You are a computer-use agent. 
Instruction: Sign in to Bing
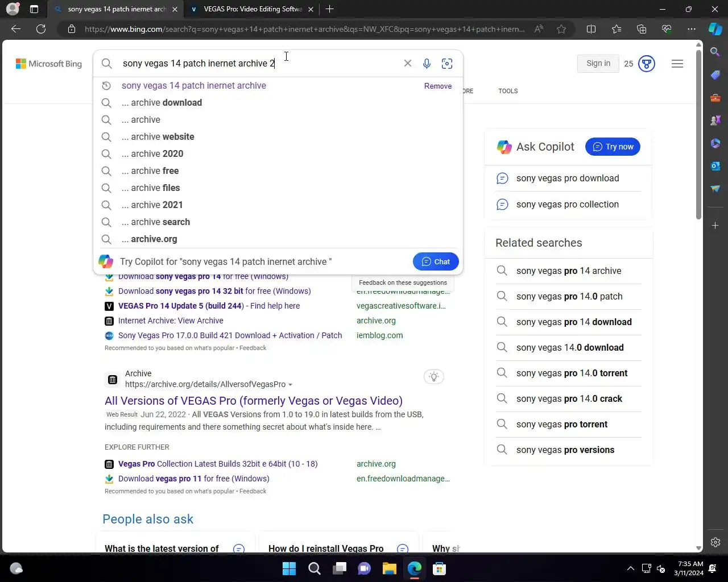click(x=598, y=64)
